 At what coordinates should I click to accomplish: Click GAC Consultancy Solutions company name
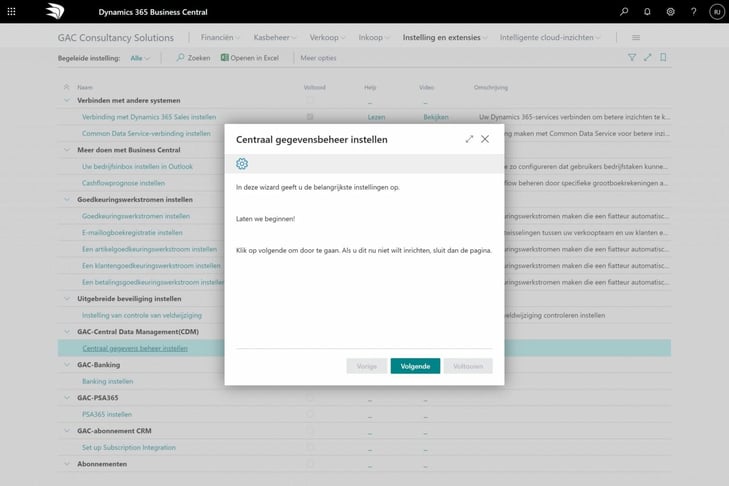click(x=116, y=38)
